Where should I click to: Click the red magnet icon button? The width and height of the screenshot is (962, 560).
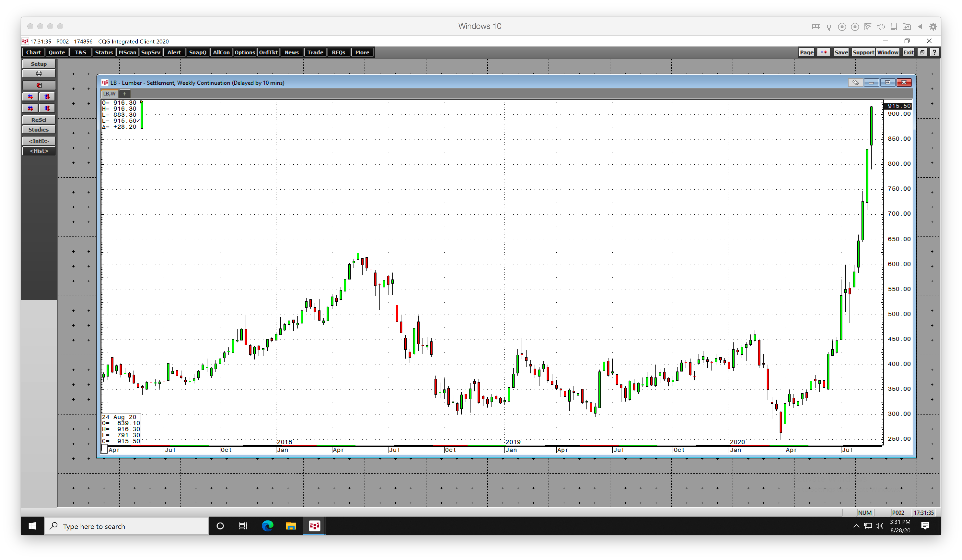coord(39,85)
